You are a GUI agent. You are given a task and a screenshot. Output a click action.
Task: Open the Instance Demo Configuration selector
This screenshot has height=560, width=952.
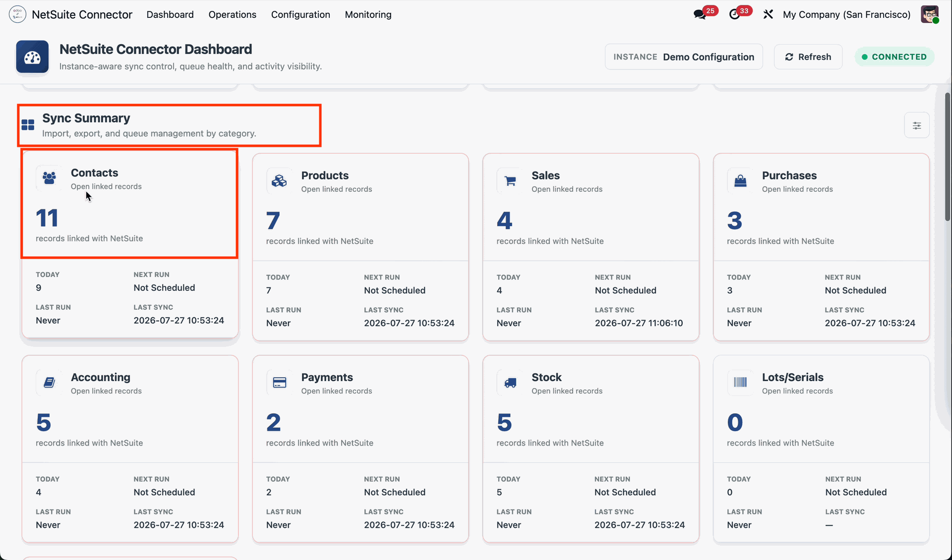coord(684,57)
